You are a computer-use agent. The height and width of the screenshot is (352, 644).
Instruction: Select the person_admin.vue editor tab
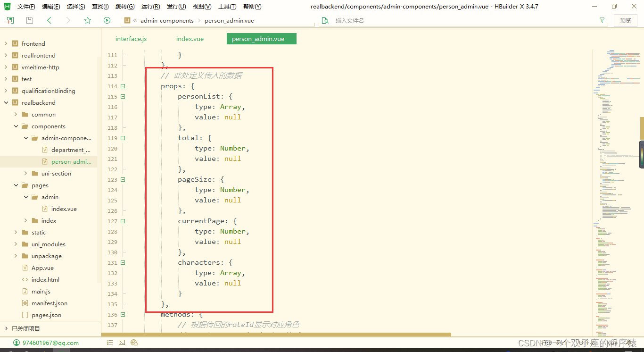click(x=262, y=39)
